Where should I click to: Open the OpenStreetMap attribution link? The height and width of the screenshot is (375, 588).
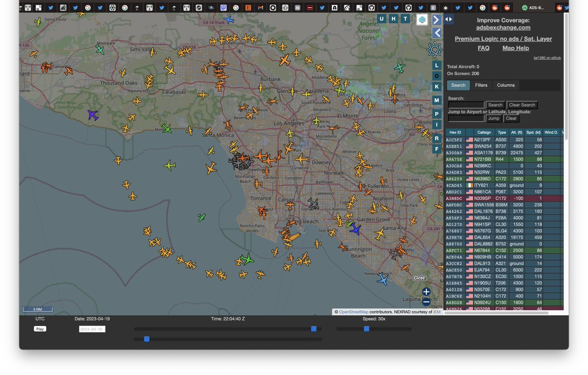pyautogui.click(x=353, y=312)
